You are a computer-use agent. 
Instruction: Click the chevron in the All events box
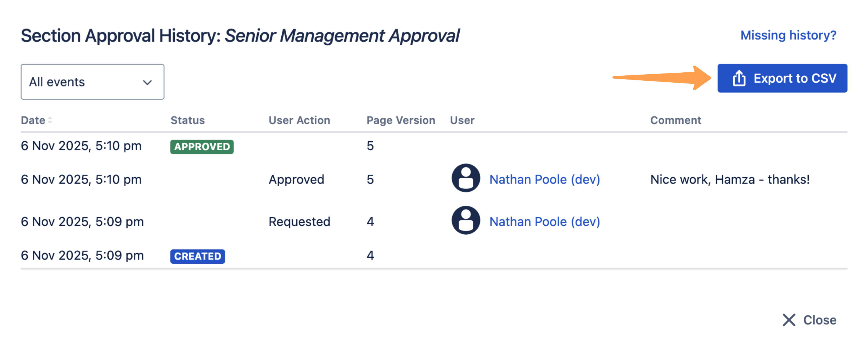pos(147,82)
